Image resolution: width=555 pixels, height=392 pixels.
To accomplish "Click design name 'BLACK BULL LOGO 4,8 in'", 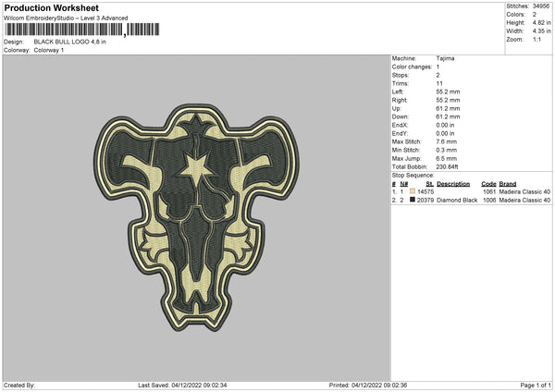I will tap(69, 42).
